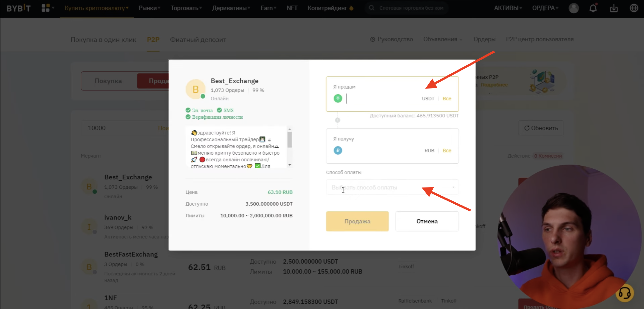644x309 pixels.
Task: Click the 1NF merchant name
Action: point(110,298)
